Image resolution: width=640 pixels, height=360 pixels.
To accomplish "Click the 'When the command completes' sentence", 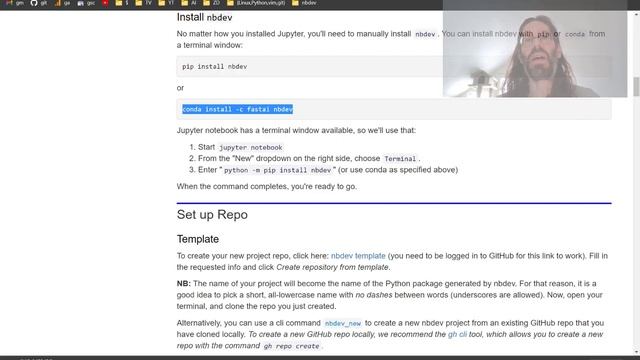I will (267, 187).
